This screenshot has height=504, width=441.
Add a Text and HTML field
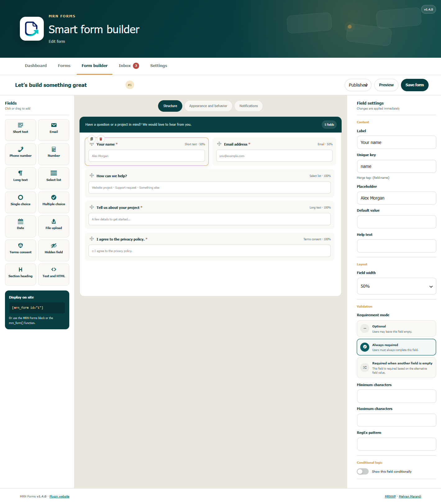54,274
